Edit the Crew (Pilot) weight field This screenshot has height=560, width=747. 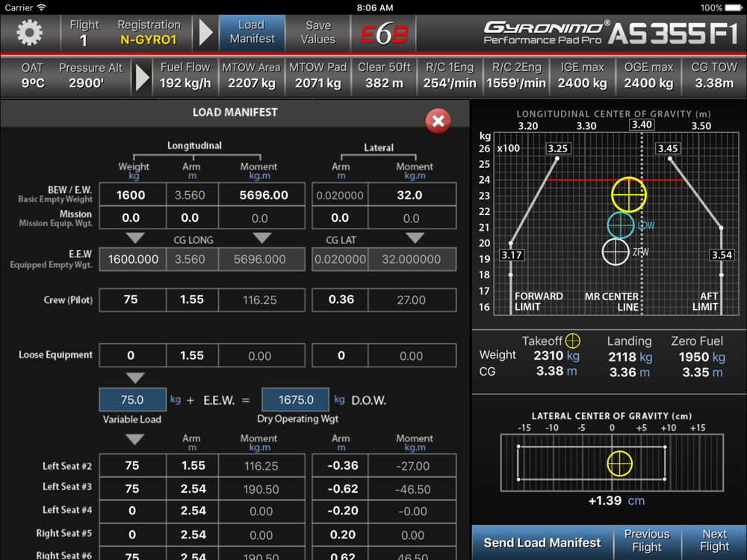click(132, 299)
